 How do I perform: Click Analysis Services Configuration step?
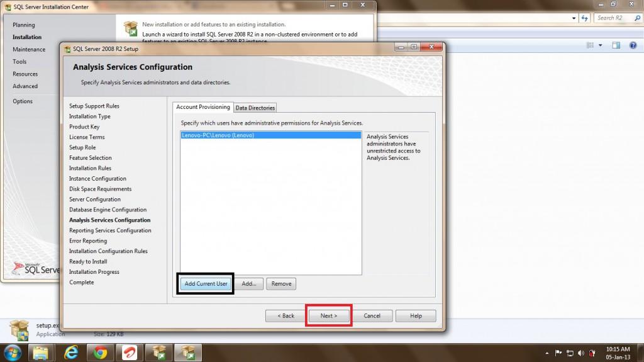click(109, 220)
